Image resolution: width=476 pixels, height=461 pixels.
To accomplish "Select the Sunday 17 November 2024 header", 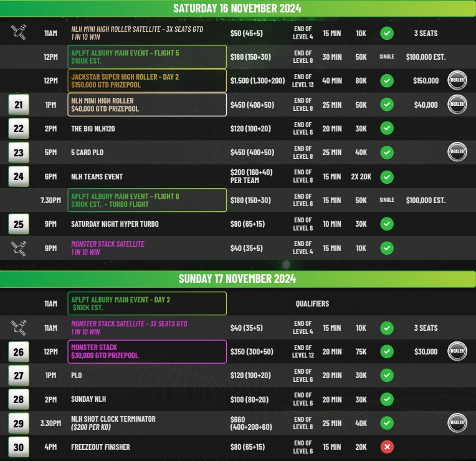I will click(x=237, y=278).
